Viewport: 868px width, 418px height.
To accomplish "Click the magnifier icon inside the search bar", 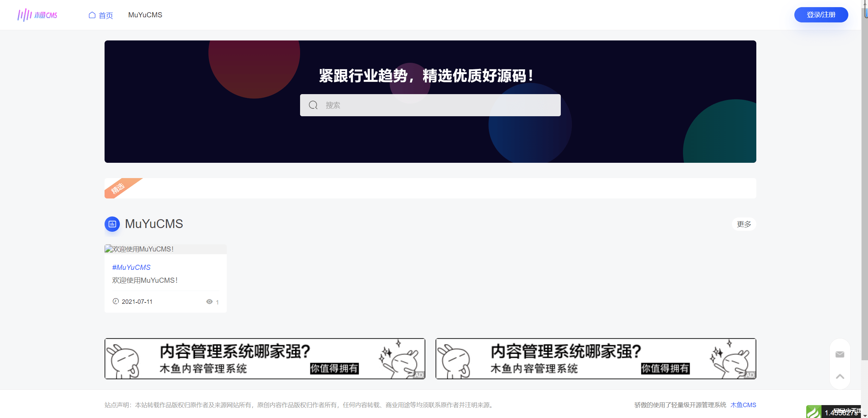I will click(x=313, y=105).
